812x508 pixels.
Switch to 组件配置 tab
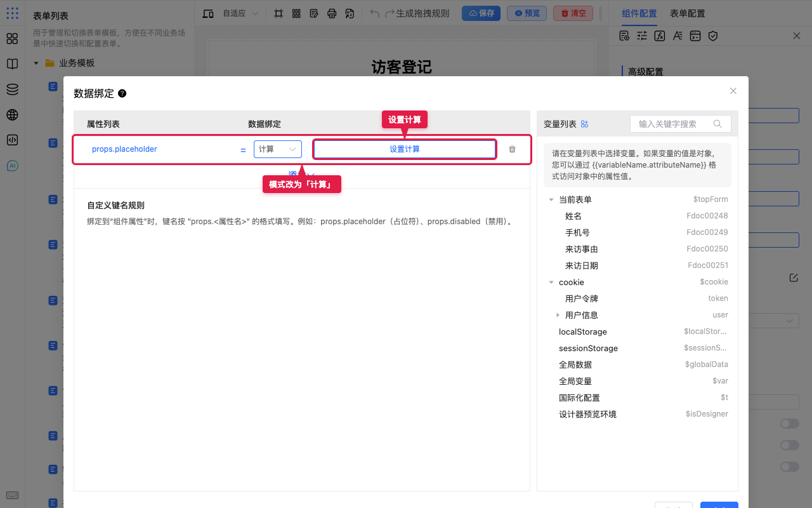point(639,13)
